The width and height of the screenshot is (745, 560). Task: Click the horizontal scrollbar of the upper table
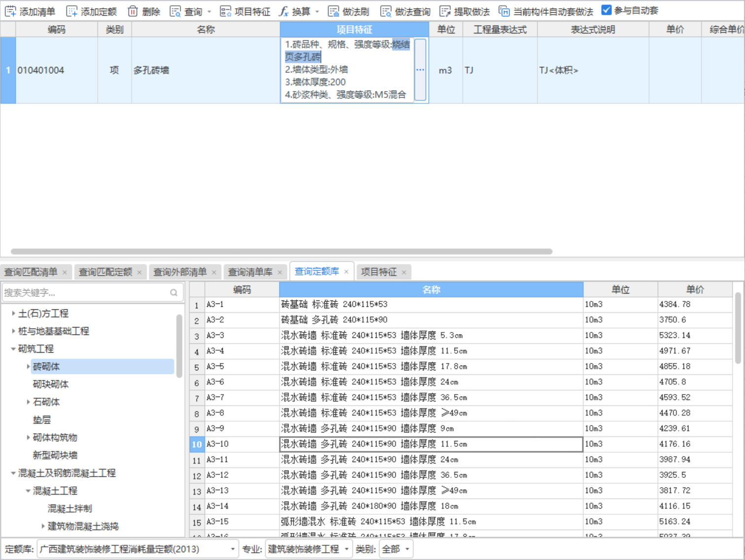281,251
